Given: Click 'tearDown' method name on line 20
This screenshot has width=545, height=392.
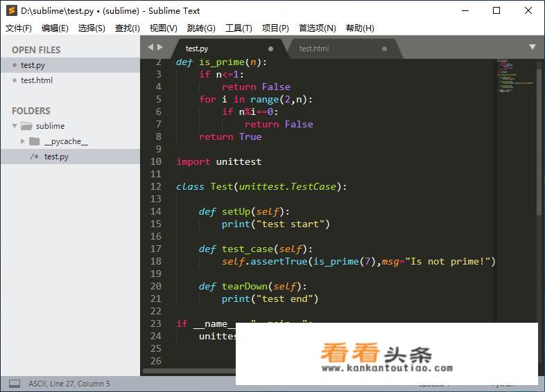Looking at the screenshot, I should click(245, 287).
